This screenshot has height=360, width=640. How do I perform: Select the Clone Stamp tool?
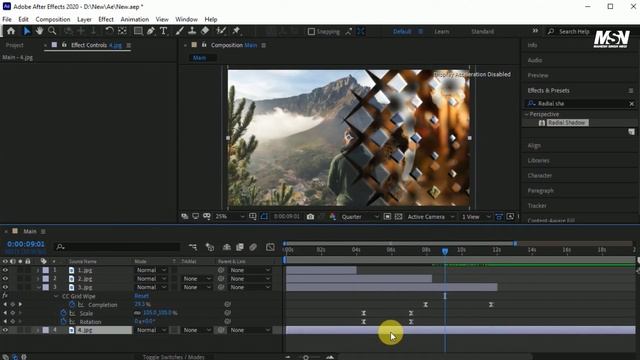[192, 31]
